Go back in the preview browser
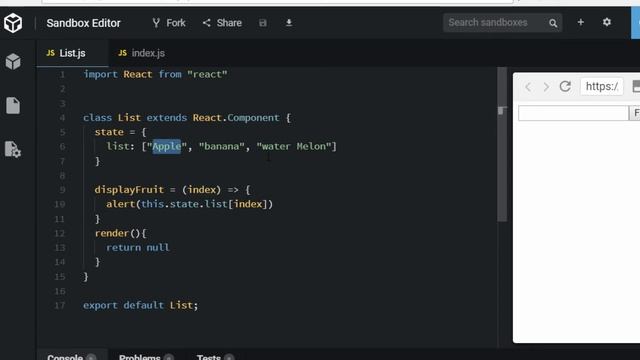Viewport: 640px width, 360px height. [528, 87]
